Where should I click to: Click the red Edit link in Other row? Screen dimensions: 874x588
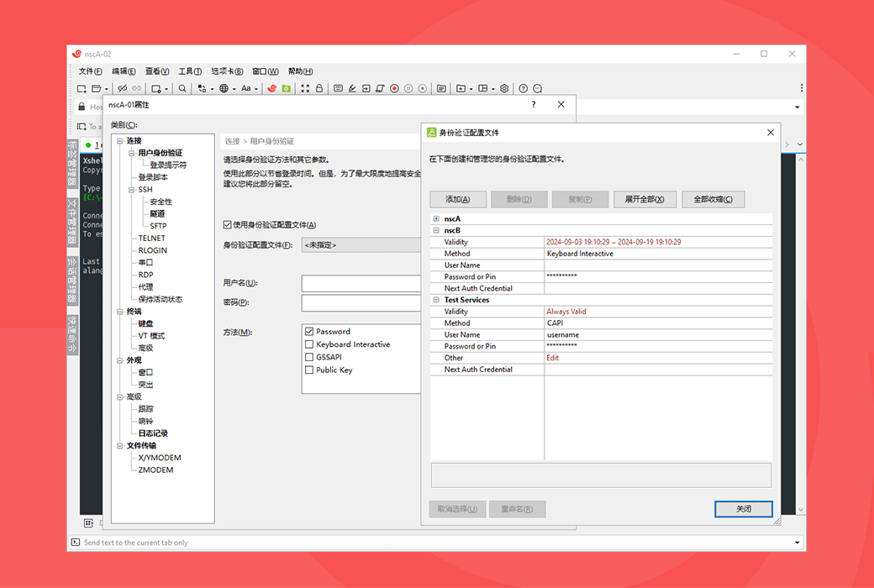[x=552, y=358]
